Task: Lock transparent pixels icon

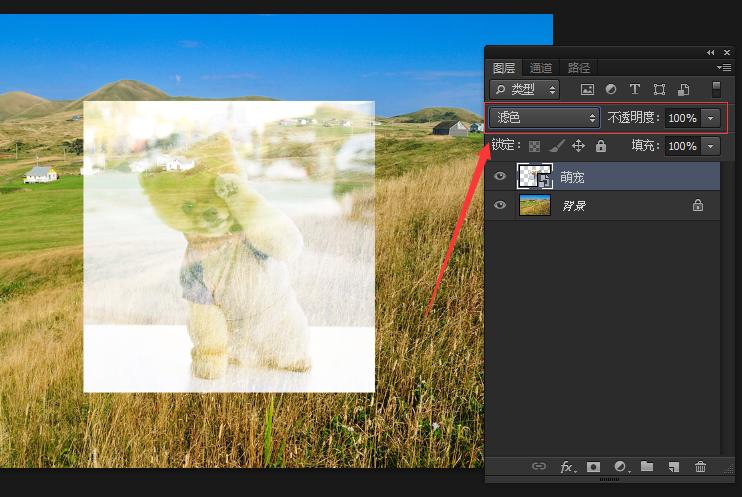Action: (534, 146)
